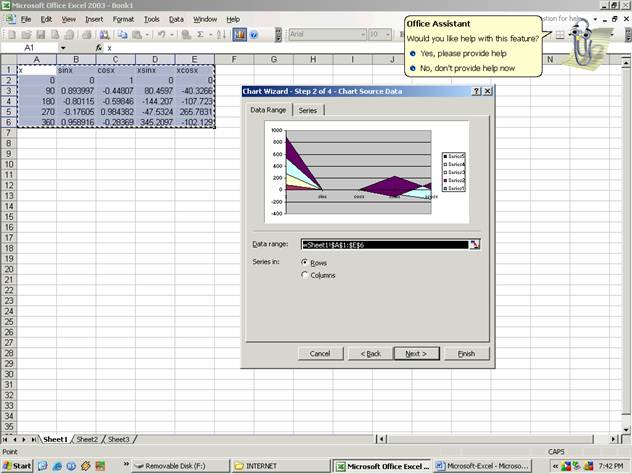Click the Chart Wizard toolbar icon

coord(239,35)
